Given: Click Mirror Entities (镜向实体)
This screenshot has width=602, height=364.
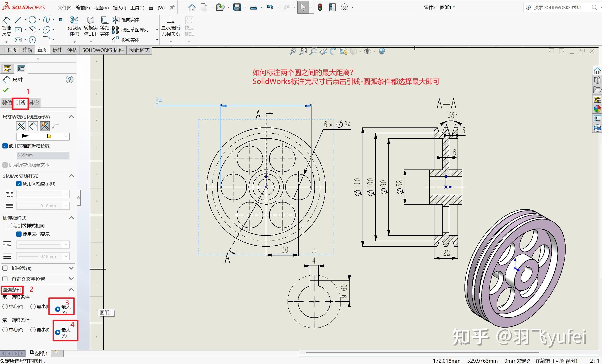Looking at the screenshot, I should coord(126,20).
